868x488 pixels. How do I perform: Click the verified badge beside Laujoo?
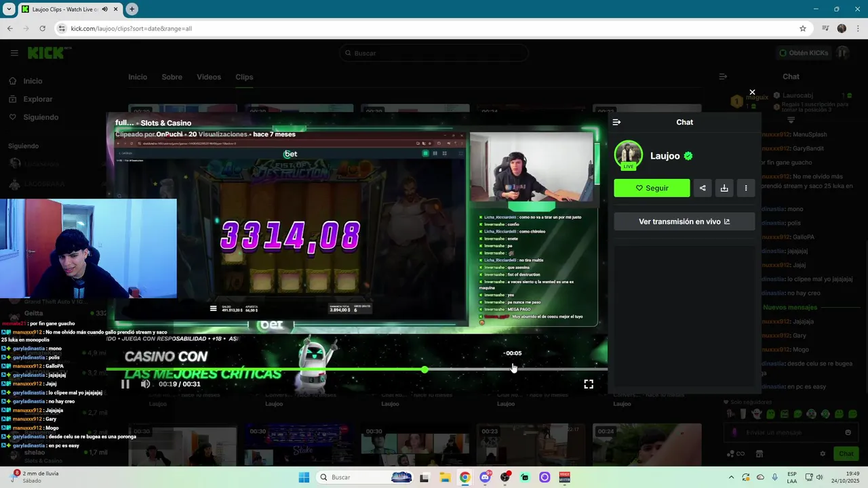click(688, 156)
